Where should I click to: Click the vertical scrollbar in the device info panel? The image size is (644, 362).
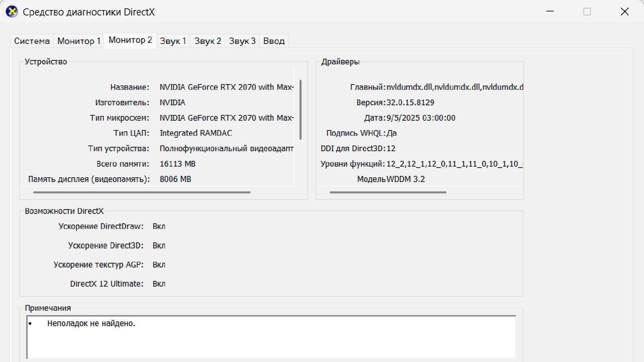point(300,109)
